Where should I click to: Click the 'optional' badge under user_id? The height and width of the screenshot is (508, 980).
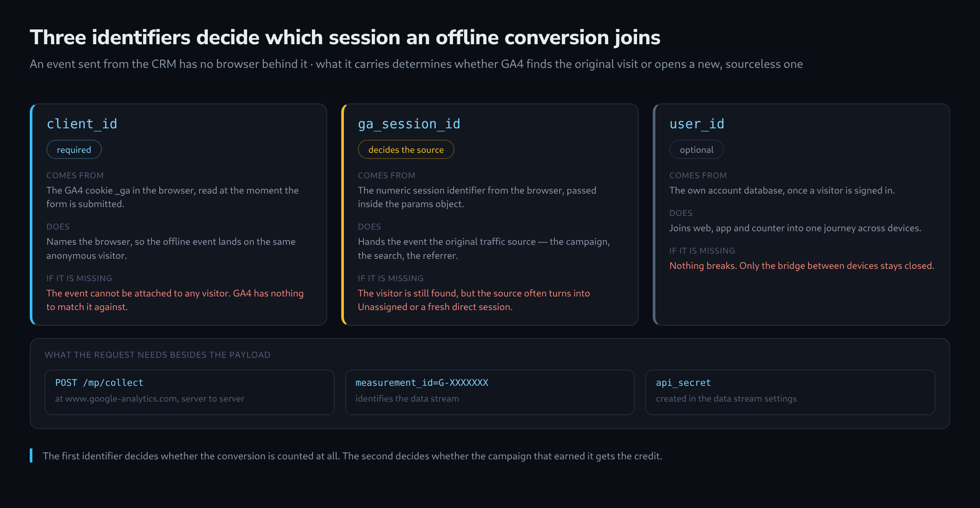tap(696, 150)
